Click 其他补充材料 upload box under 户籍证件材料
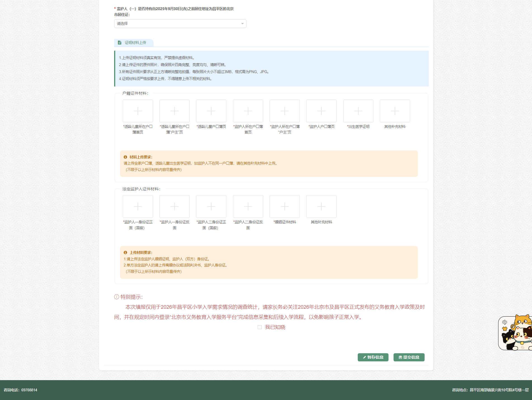 (x=395, y=111)
